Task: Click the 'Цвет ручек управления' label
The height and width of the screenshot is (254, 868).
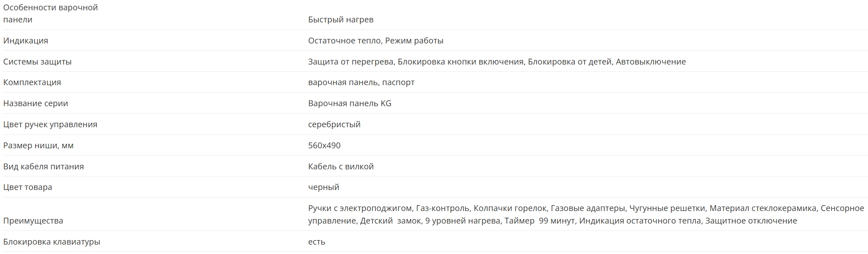Action: 50,125
